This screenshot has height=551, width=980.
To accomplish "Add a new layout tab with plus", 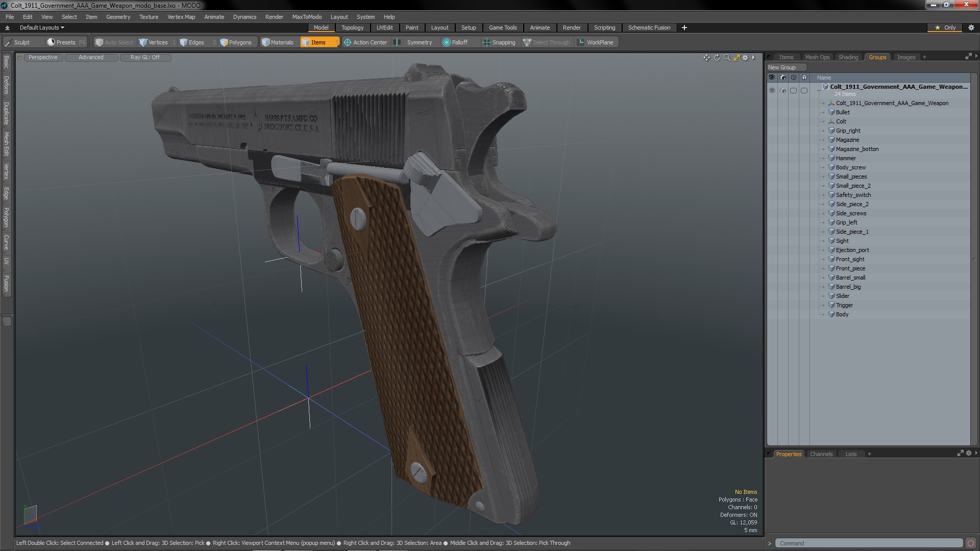I will tap(684, 28).
